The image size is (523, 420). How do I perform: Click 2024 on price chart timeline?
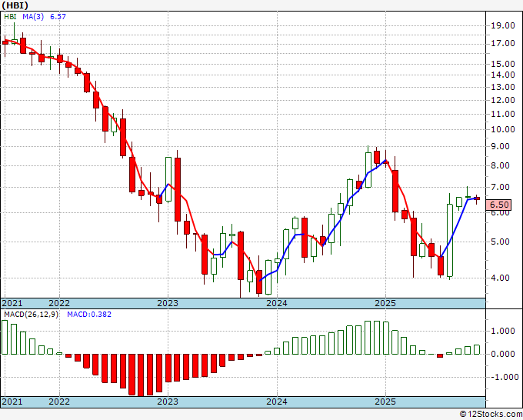277,303
